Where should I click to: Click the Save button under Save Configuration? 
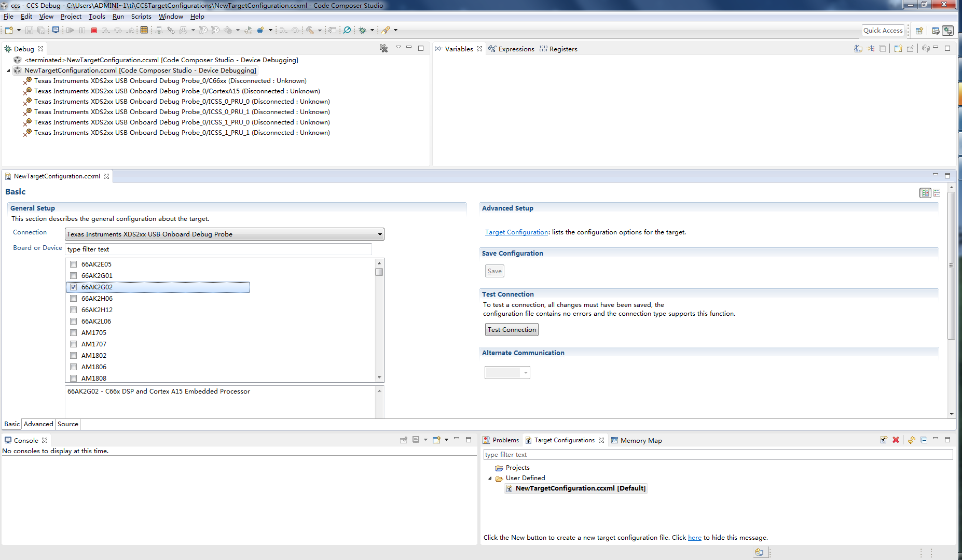[494, 271]
